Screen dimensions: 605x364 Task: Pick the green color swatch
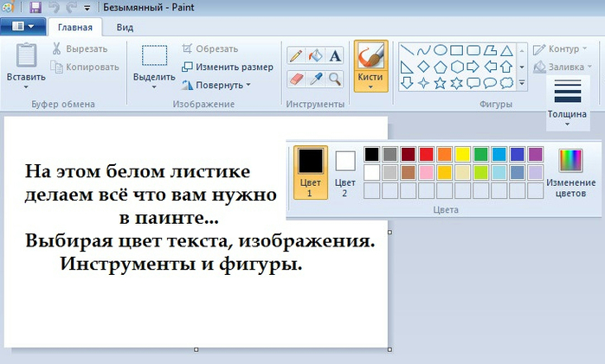click(480, 154)
